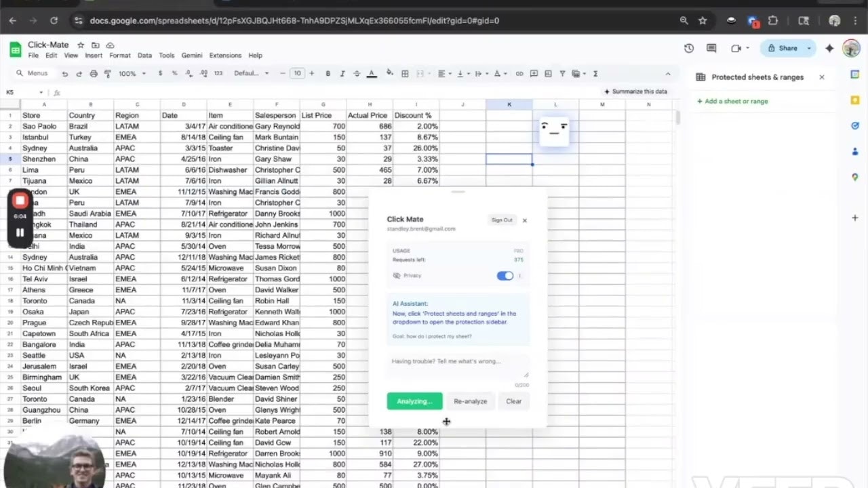Viewport: 868px width, 488px height.
Task: Open more number formats 123
Action: 218,73
